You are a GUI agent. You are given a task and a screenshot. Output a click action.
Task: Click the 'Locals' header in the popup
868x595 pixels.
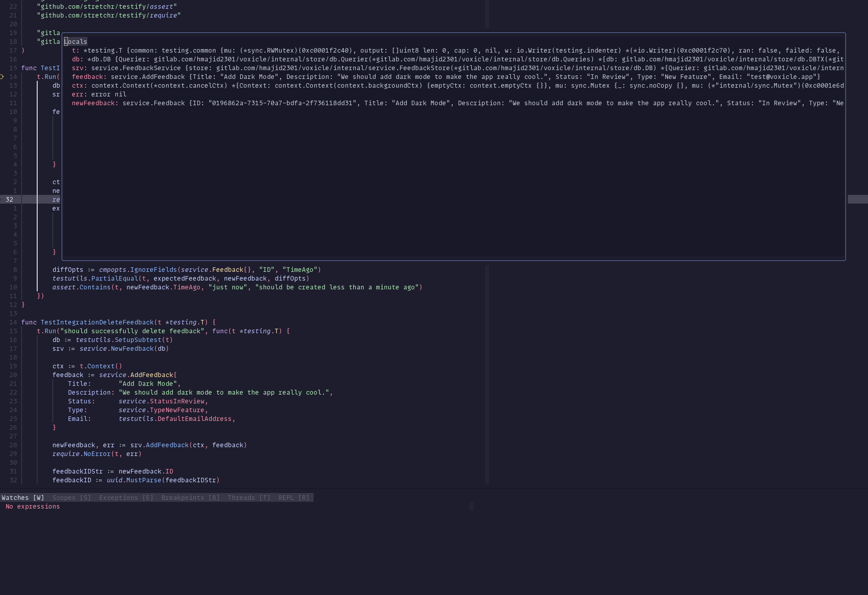pos(75,42)
